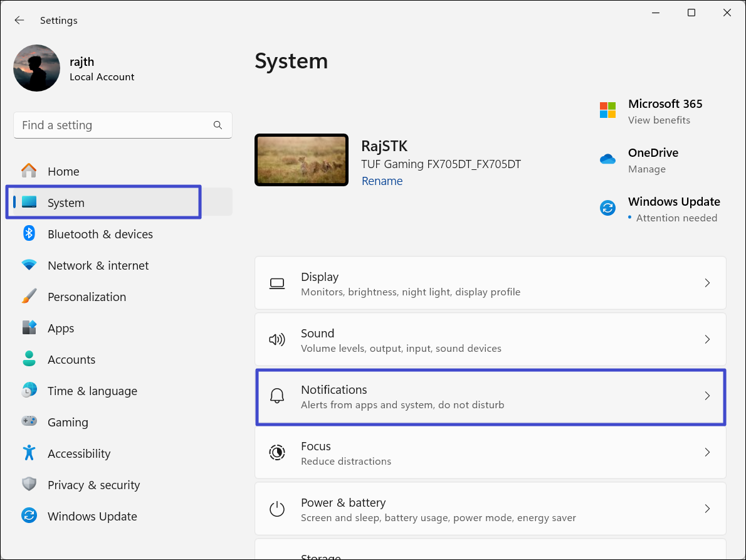This screenshot has width=746, height=560.
Task: Open Notifications via its chevron arrow
Action: coord(707,396)
